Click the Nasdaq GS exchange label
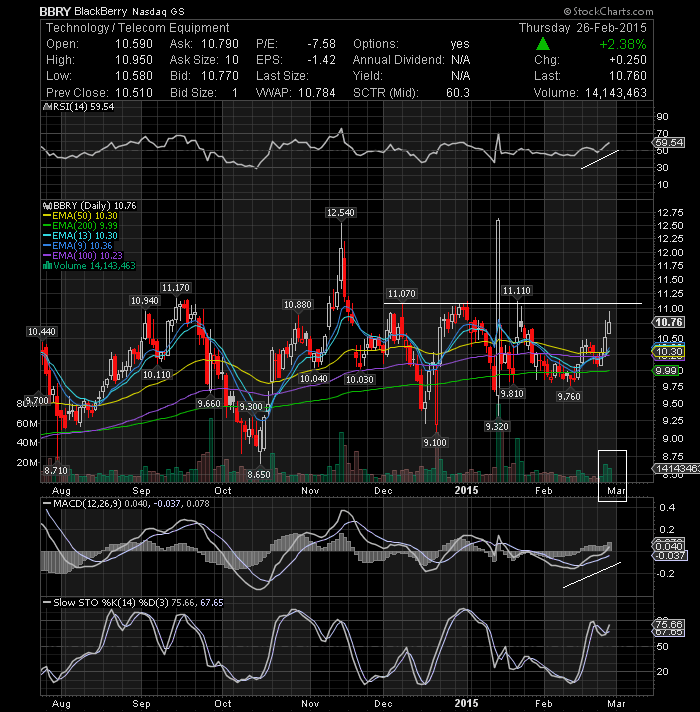This screenshot has height=712, width=700. pos(158,12)
